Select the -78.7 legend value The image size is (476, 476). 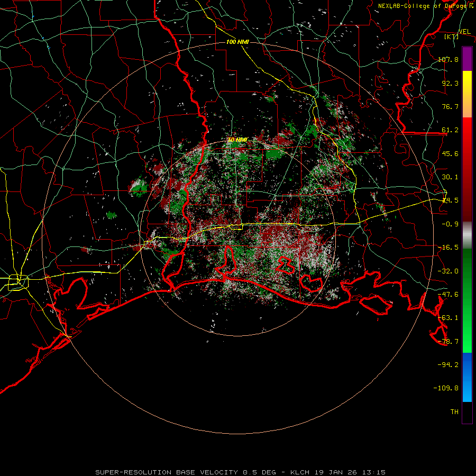(x=448, y=342)
